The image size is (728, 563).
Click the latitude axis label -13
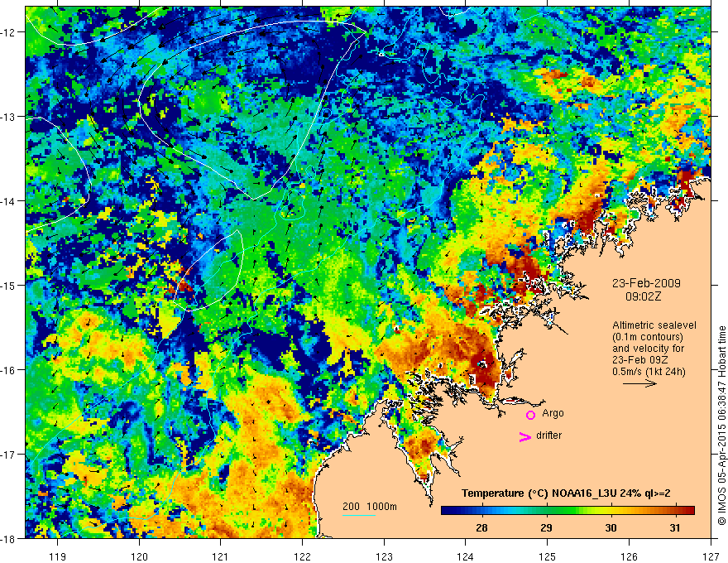pos(8,117)
